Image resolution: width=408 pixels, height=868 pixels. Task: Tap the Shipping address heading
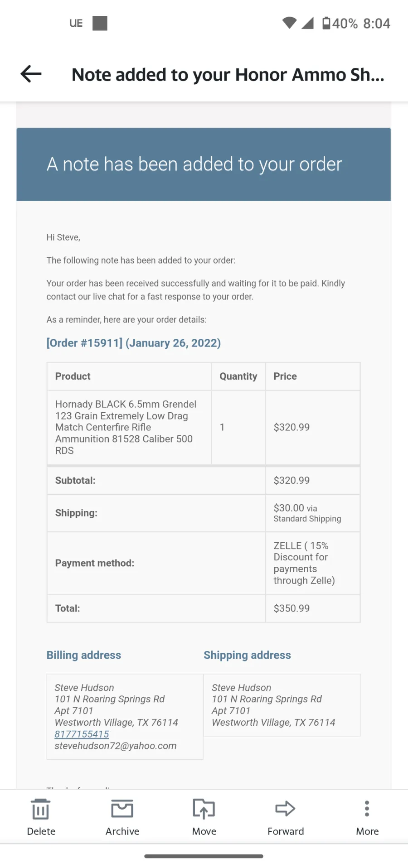click(x=247, y=655)
